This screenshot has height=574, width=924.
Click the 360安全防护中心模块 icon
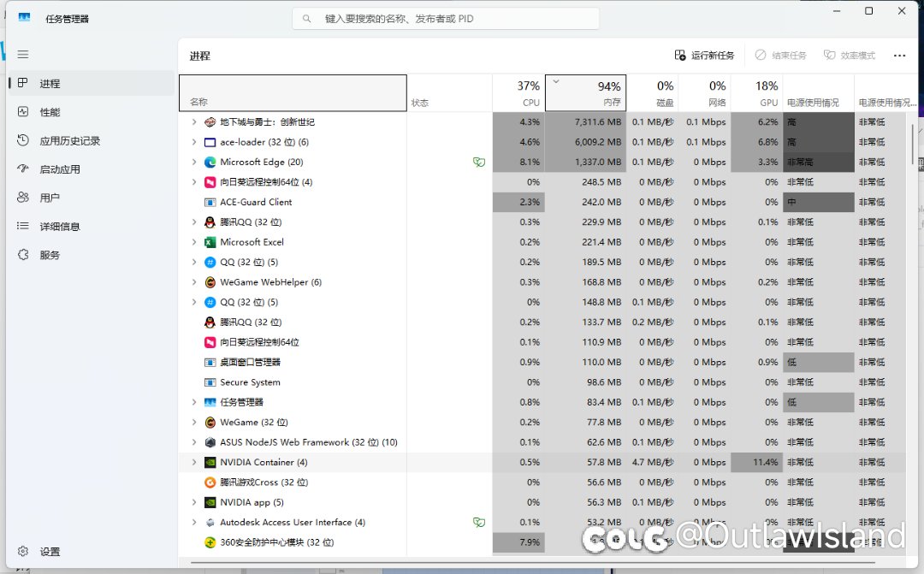[210, 542]
